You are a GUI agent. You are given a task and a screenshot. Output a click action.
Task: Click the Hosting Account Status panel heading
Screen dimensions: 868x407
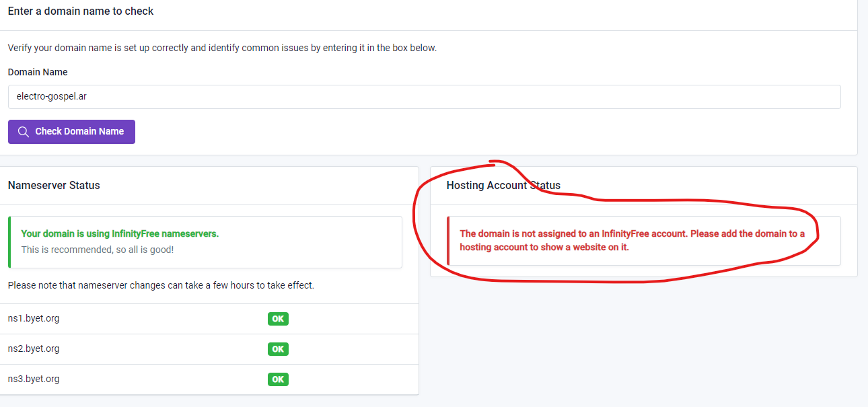[x=503, y=186]
